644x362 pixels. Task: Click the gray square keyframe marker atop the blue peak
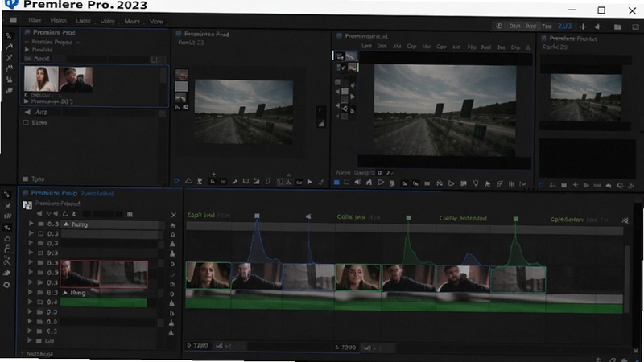(257, 216)
